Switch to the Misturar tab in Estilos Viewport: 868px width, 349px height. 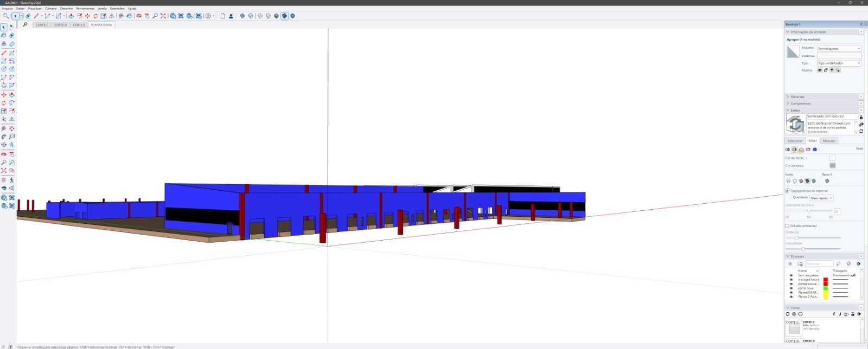coord(829,141)
